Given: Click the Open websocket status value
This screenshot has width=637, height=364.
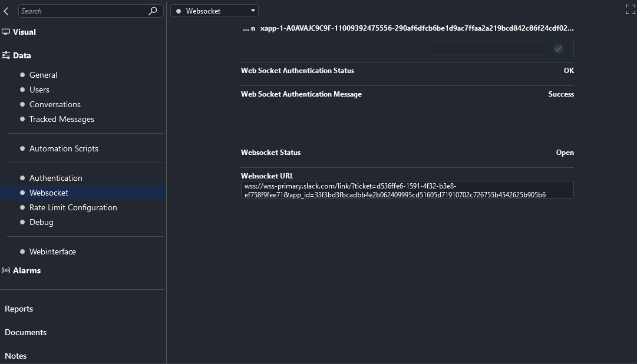Looking at the screenshot, I should point(565,153).
